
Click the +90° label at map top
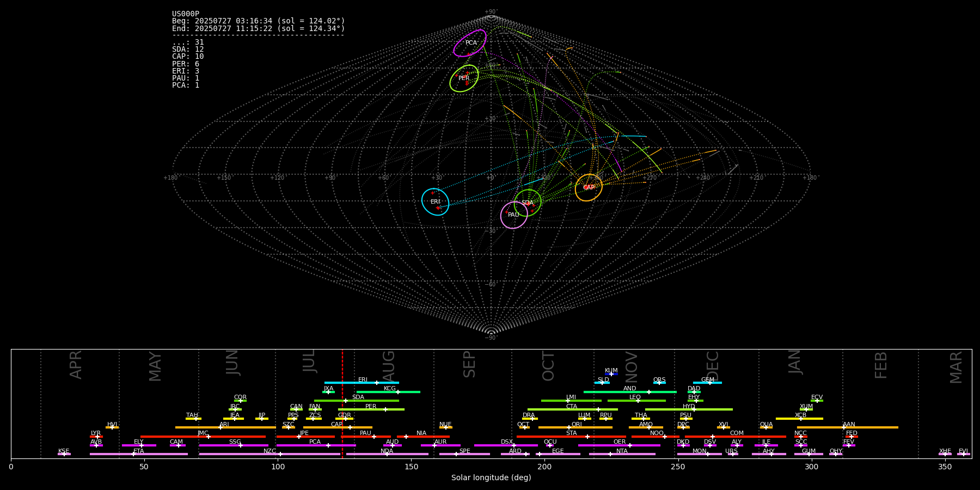pyautogui.click(x=491, y=12)
